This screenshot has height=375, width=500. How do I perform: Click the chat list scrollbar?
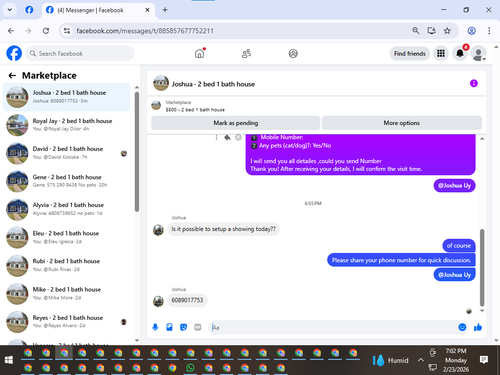(x=137, y=152)
